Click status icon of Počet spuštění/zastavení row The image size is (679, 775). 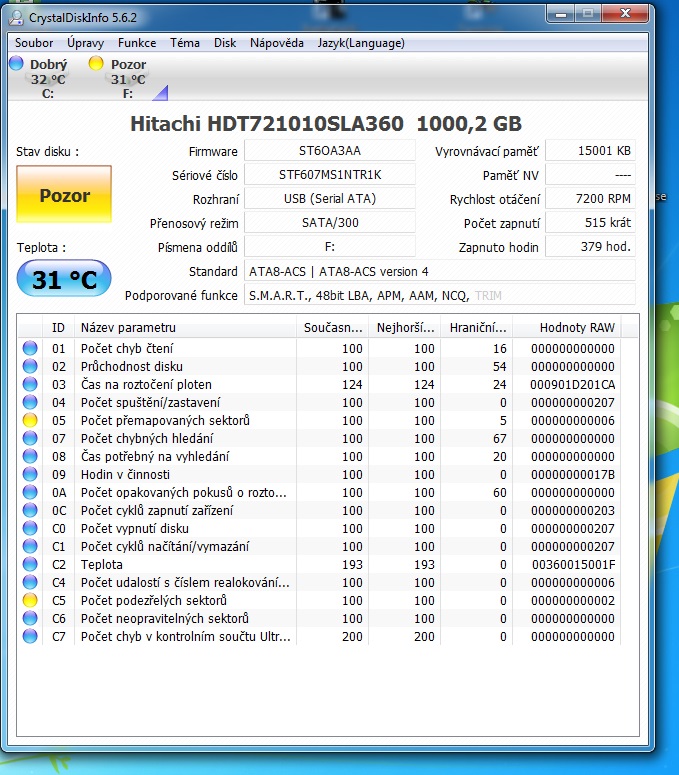[30, 402]
